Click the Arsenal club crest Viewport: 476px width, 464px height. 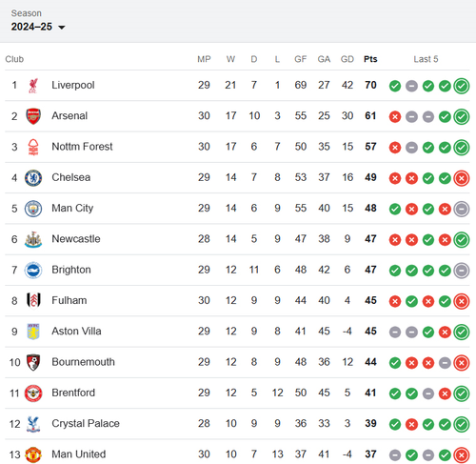(33, 116)
